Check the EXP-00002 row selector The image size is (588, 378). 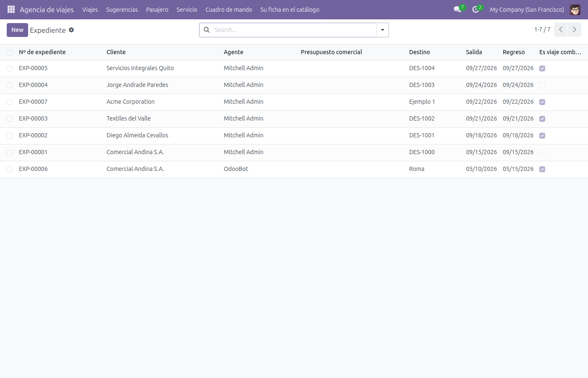pos(10,136)
